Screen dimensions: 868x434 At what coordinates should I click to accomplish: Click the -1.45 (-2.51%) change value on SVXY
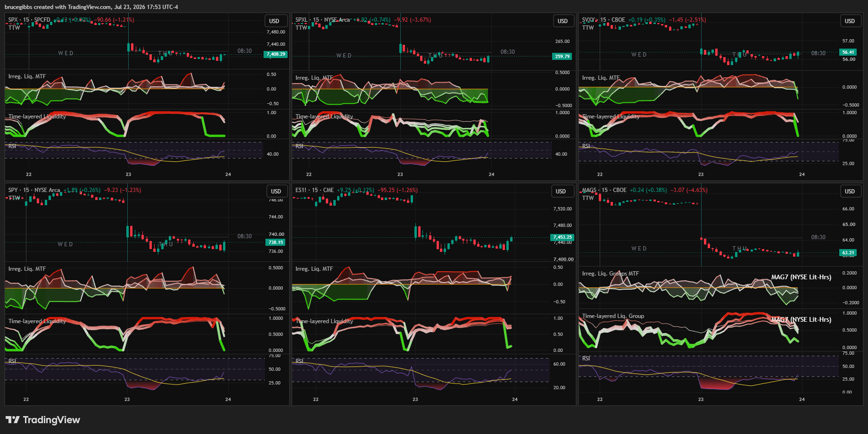tap(687, 20)
